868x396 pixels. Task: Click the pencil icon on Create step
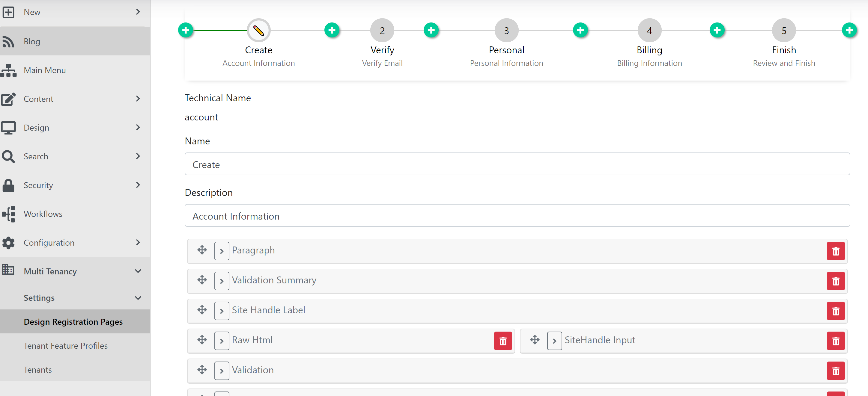[258, 30]
